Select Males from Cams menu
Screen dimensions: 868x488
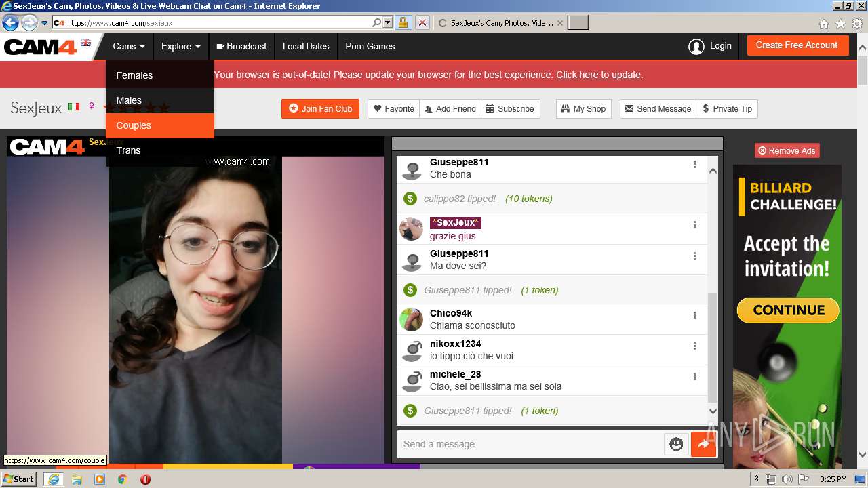click(x=160, y=100)
